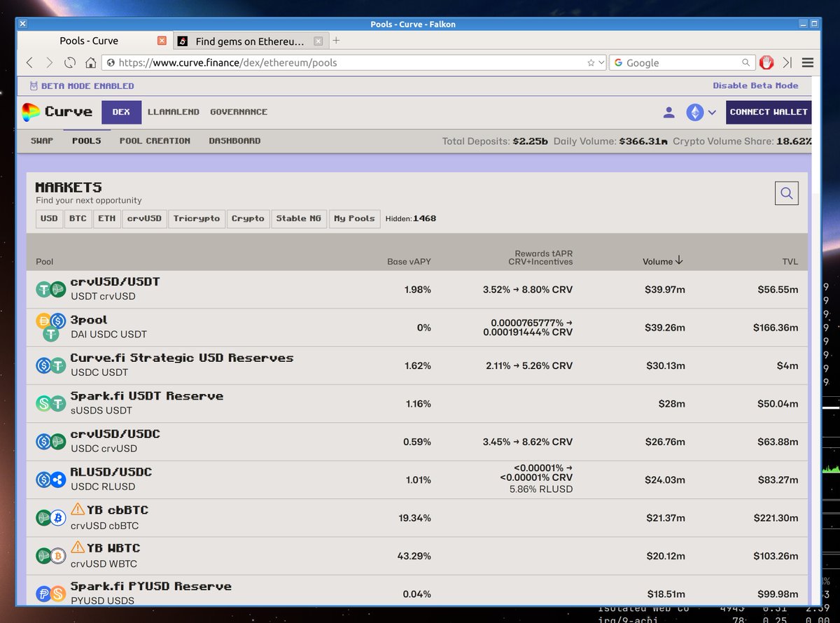Click the Hidden: 1468 pools label

[x=411, y=218]
